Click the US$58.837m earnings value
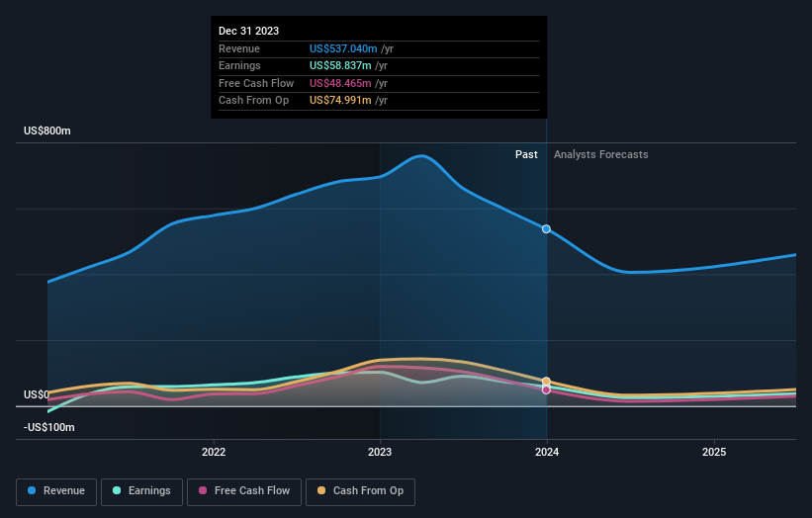The width and height of the screenshot is (812, 518). [x=340, y=65]
